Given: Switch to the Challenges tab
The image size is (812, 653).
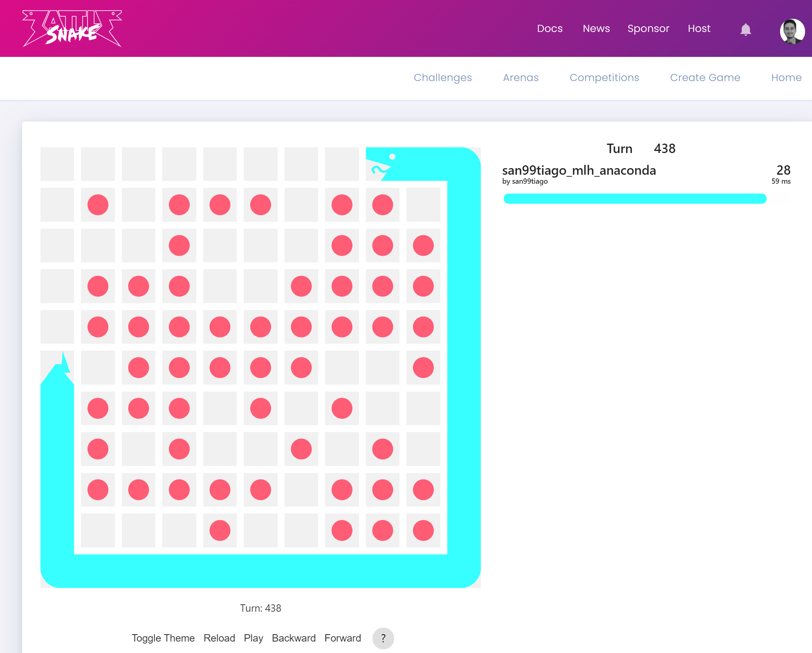Looking at the screenshot, I should coord(442,78).
